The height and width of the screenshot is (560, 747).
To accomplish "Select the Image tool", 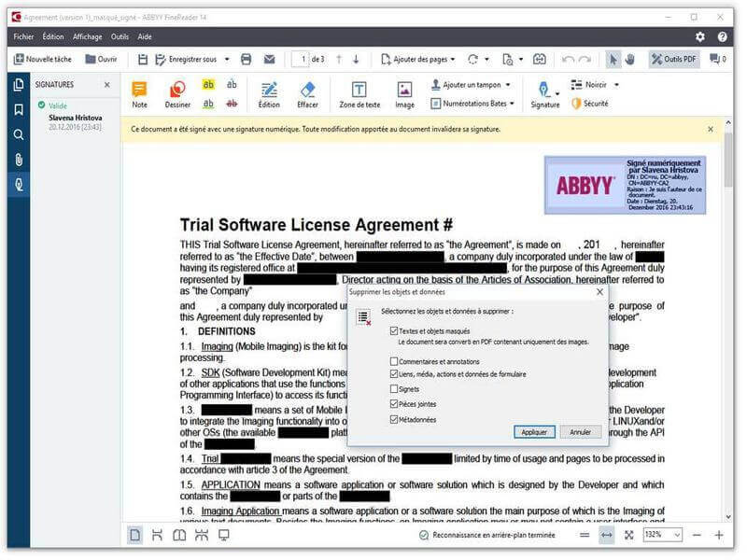I will [x=404, y=94].
